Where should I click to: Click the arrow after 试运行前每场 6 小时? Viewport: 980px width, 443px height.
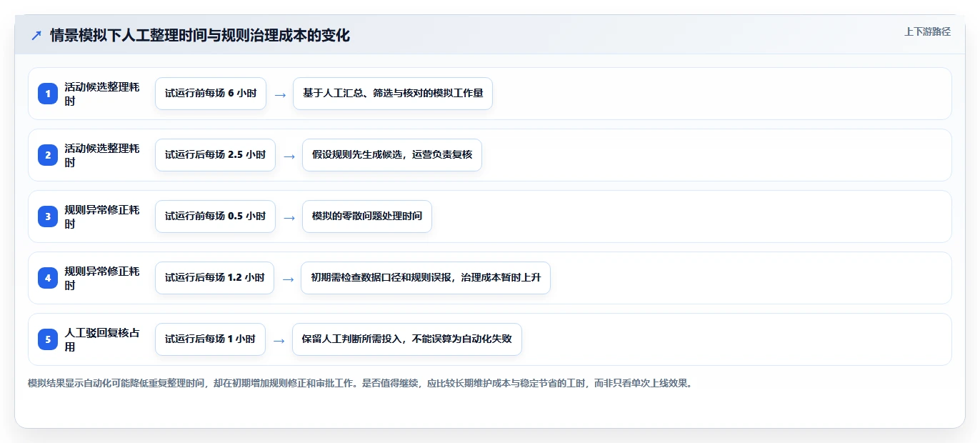click(280, 94)
